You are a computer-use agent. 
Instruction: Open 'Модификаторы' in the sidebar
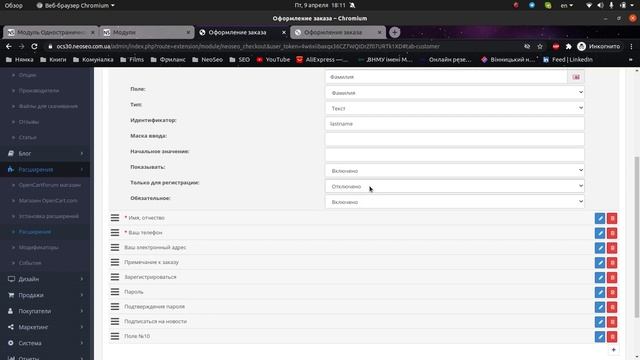(x=38, y=247)
